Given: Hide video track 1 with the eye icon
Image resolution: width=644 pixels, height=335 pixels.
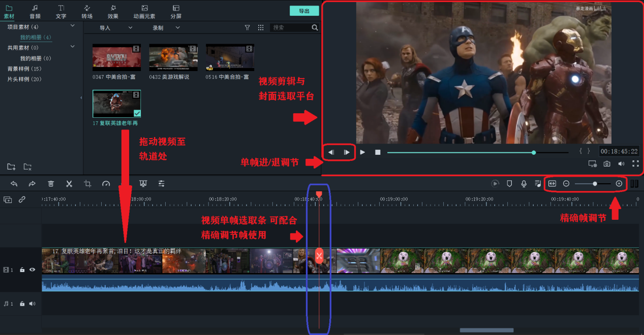Looking at the screenshot, I should click(x=33, y=270).
